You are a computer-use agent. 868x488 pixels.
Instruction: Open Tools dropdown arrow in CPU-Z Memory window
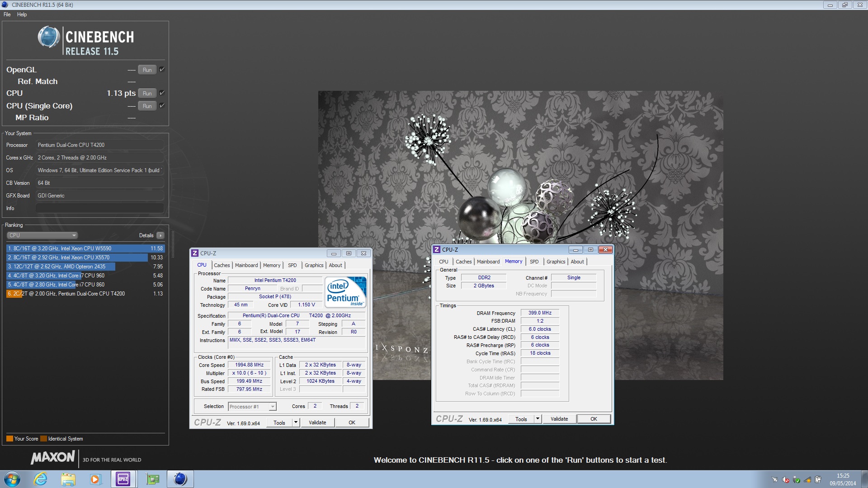pos(538,419)
